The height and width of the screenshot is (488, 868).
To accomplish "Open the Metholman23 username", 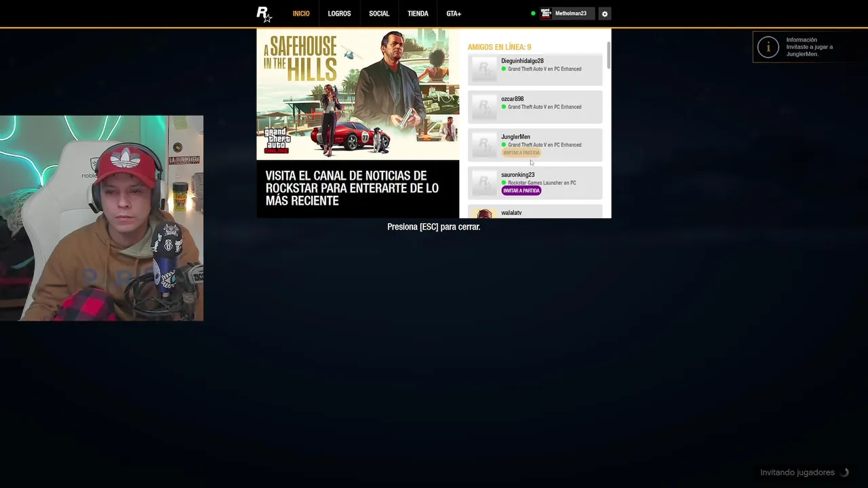I will (x=571, y=14).
